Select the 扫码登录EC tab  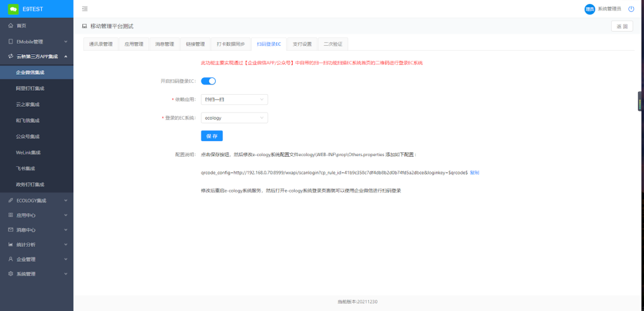[268, 44]
